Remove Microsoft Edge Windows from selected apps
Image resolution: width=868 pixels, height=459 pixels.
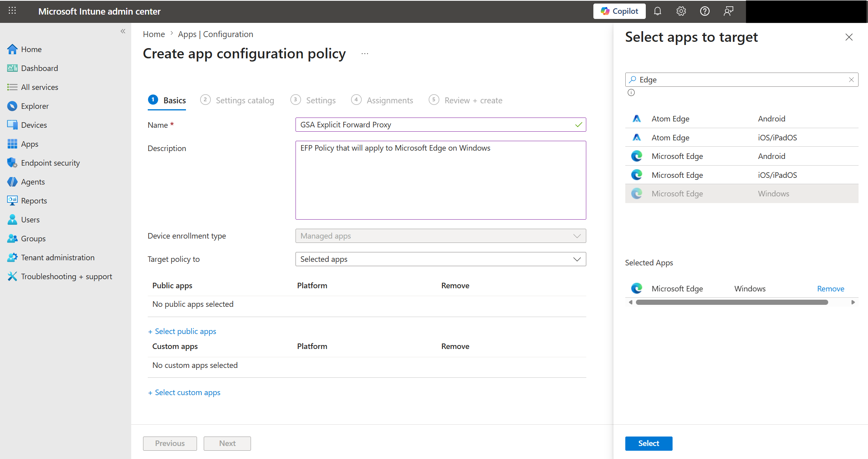[x=831, y=289]
